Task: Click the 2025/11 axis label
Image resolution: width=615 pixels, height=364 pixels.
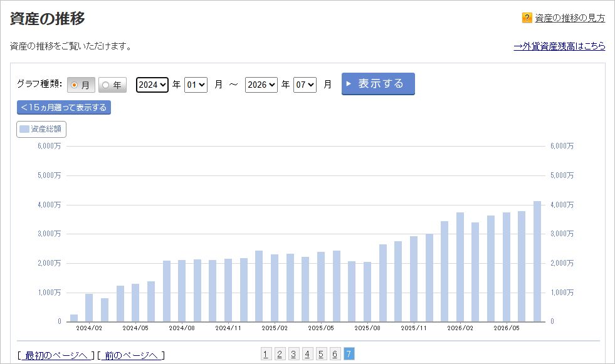Action: 413,328
